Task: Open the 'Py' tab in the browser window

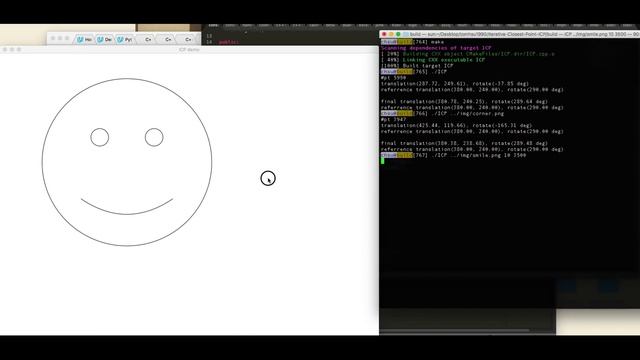Action: point(124,40)
